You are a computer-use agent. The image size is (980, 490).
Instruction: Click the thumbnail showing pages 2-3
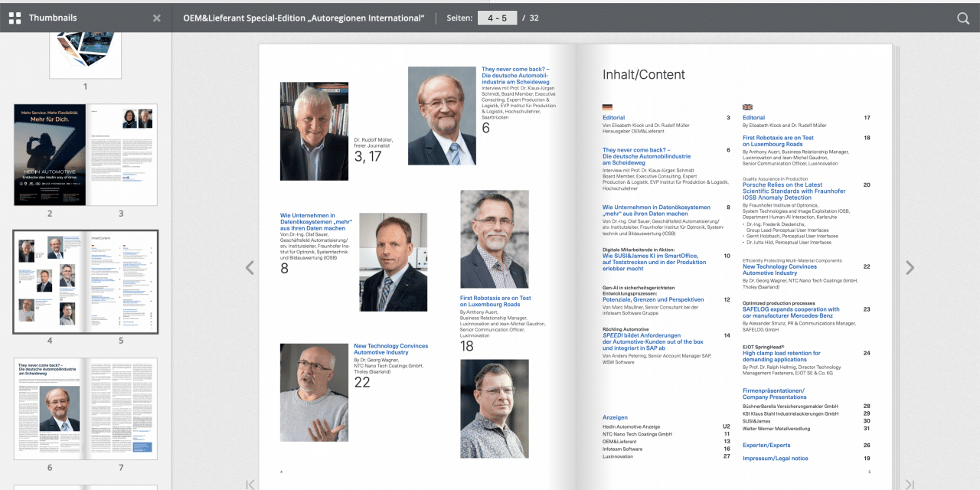pos(85,155)
